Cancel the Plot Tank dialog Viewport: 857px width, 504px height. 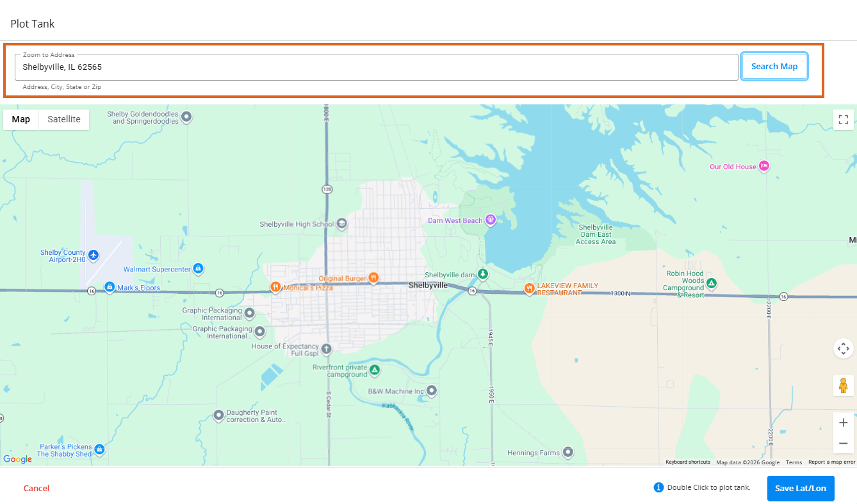coord(37,489)
